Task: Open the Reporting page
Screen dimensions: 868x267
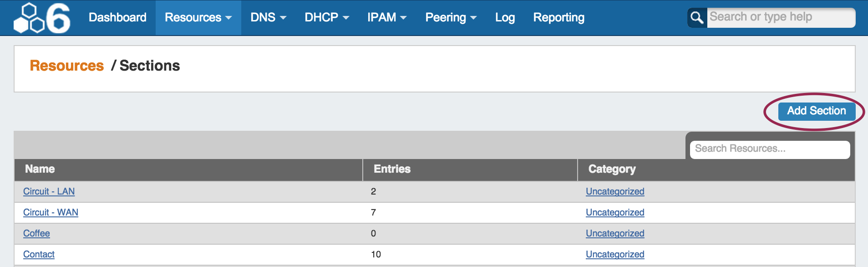Action: [558, 18]
